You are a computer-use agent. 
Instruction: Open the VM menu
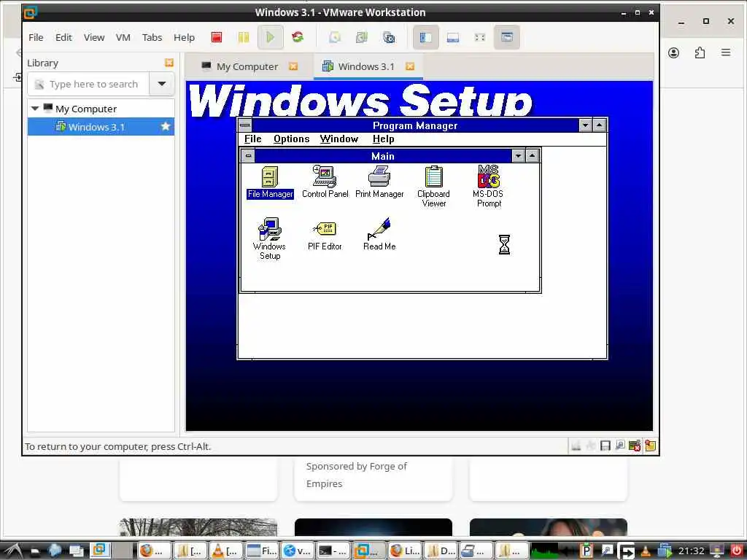click(x=123, y=37)
